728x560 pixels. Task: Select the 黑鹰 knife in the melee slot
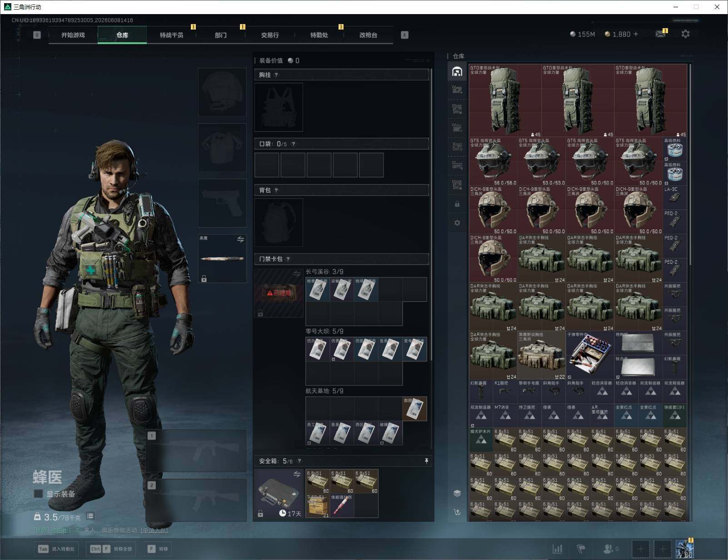222,258
